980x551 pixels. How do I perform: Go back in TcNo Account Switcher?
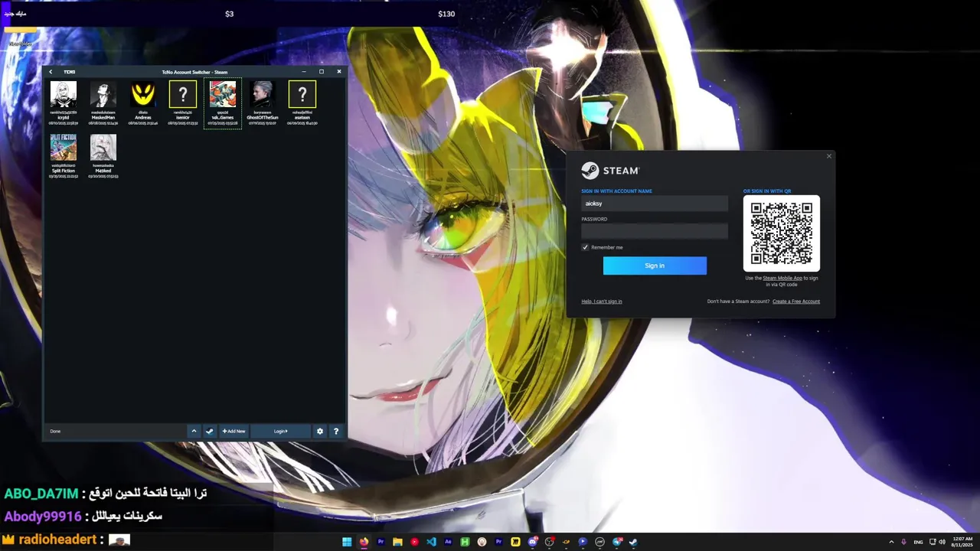click(x=51, y=72)
